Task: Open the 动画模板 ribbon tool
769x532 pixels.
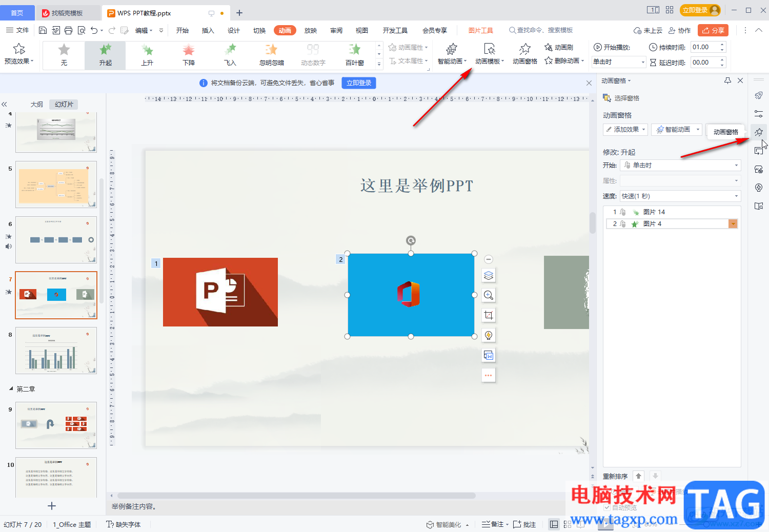Action: tap(490, 54)
